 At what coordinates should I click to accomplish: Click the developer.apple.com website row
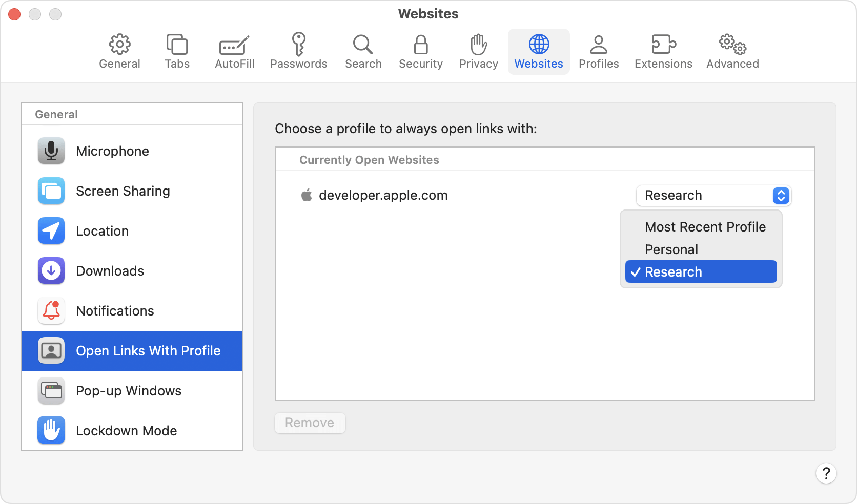point(383,195)
